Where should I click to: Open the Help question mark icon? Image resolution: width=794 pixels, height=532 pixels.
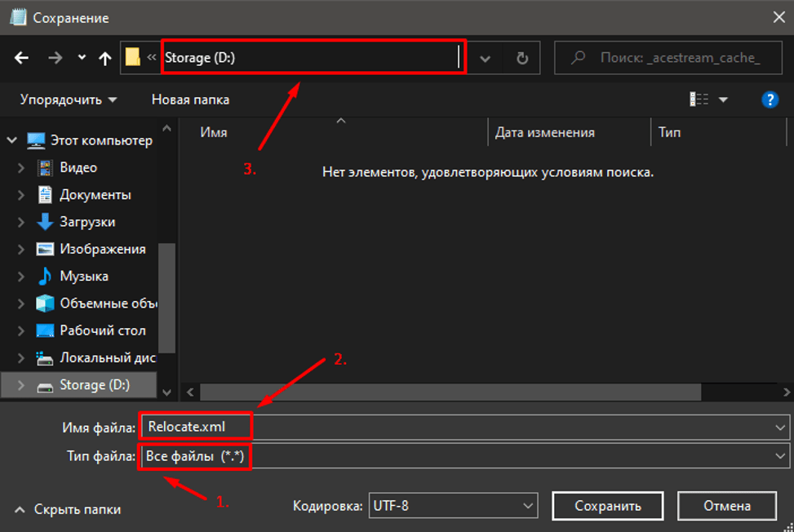pyautogui.click(x=769, y=100)
